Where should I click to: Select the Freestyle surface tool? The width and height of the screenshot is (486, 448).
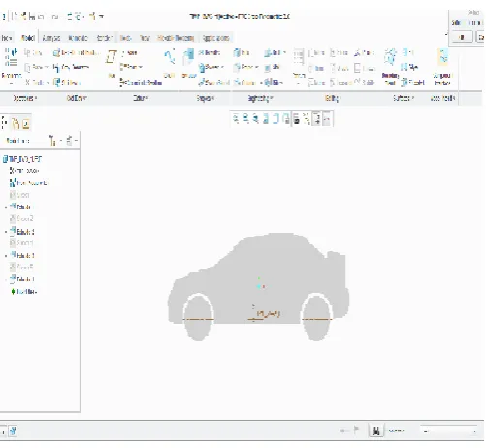[x=412, y=82]
